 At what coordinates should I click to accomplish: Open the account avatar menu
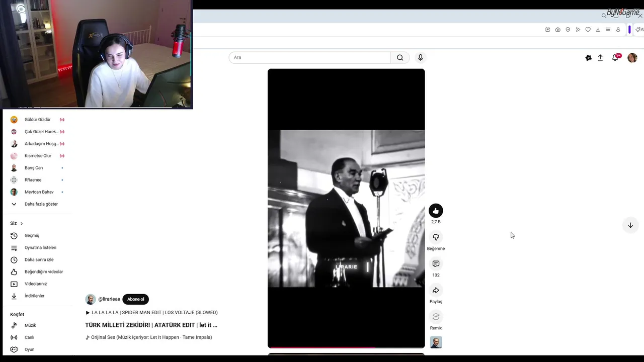tap(632, 58)
